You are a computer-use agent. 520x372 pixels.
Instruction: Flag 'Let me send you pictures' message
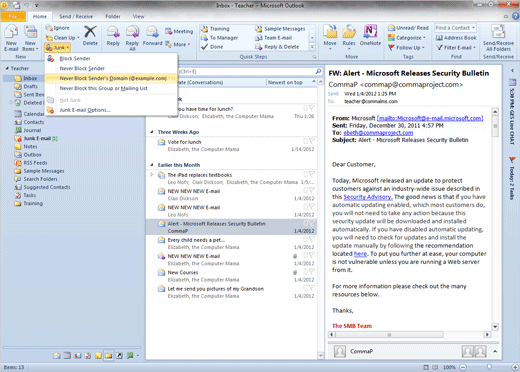(312, 288)
